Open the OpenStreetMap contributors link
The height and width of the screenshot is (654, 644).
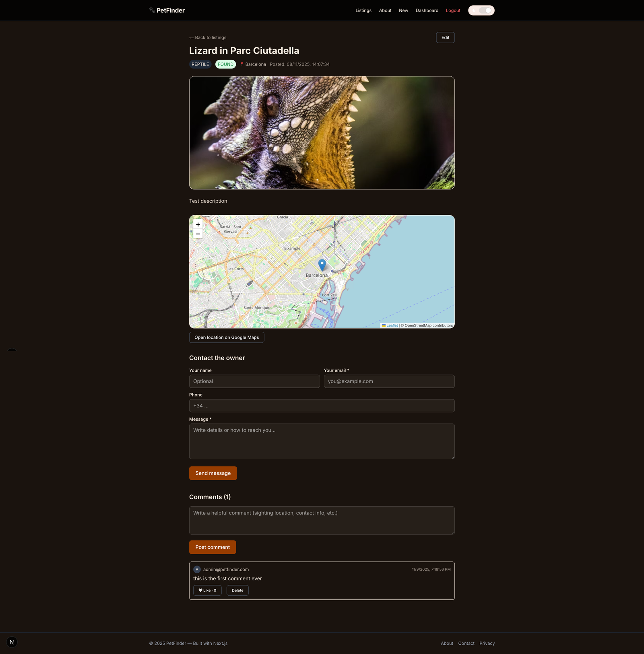click(x=427, y=325)
